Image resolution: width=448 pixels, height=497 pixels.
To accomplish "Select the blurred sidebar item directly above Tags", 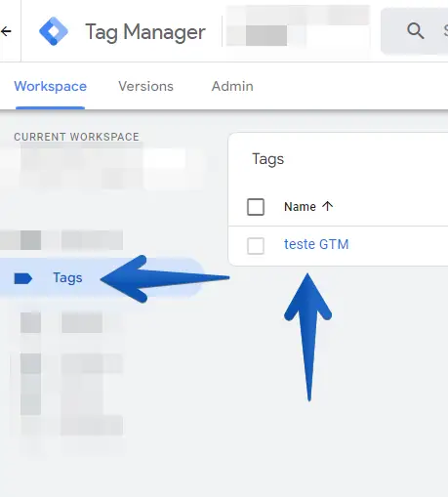I will click(61, 240).
